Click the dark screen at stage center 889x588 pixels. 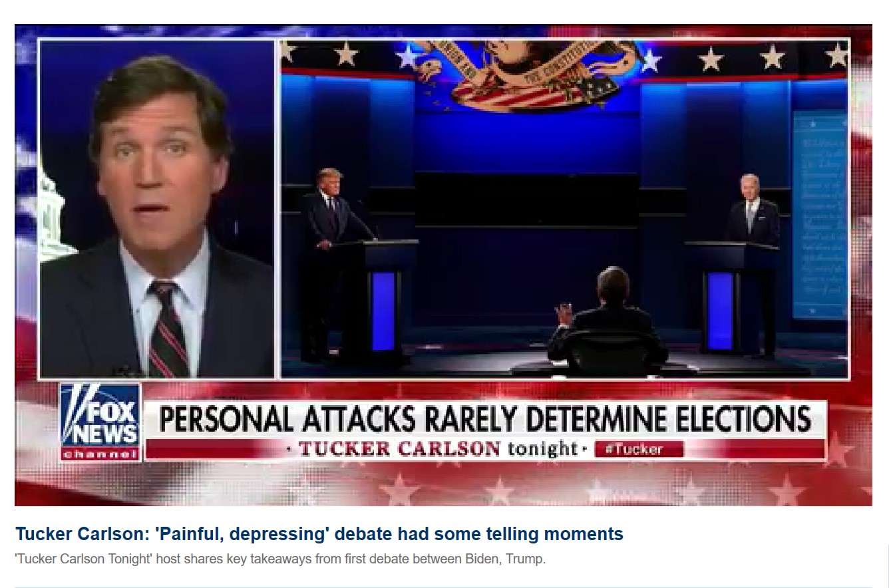(527, 200)
